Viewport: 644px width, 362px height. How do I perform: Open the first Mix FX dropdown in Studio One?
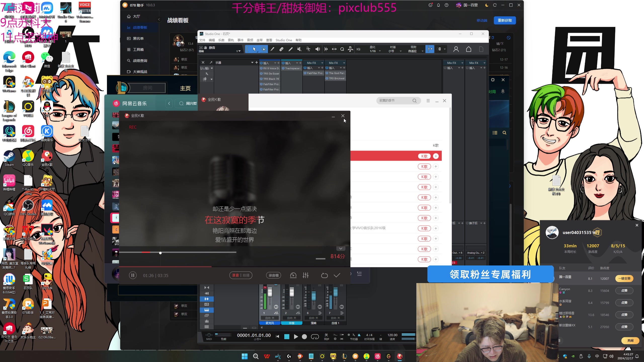[x=322, y=63]
